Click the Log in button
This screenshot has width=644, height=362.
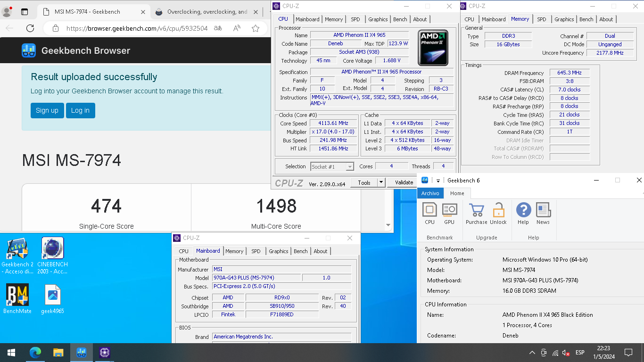coord(80,110)
